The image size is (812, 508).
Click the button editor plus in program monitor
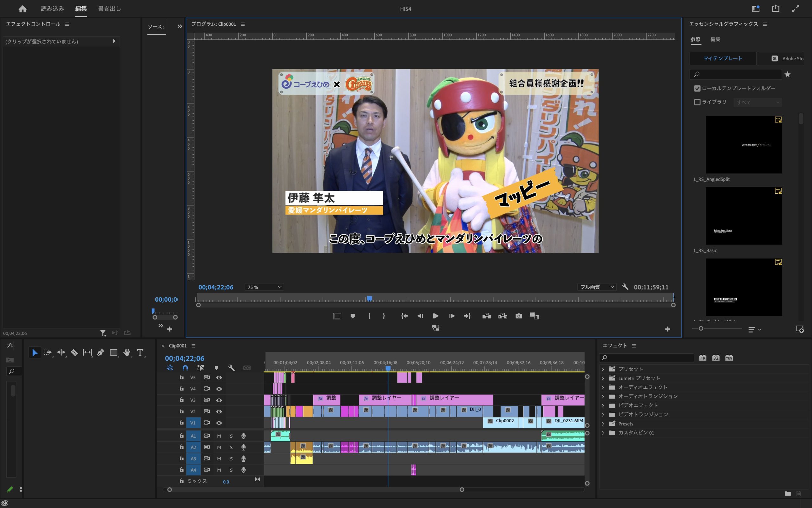point(667,329)
